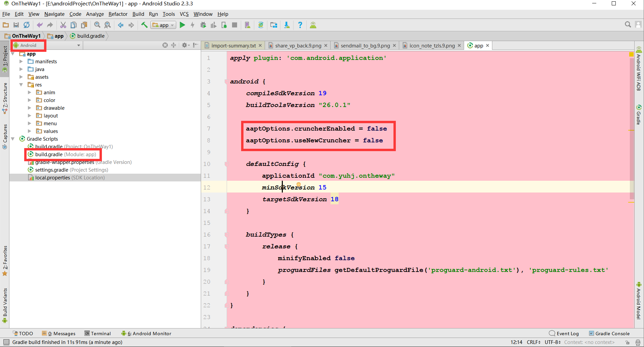Screen dimensions: 644x347
Task: Collapse the res folder
Action: click(x=21, y=84)
